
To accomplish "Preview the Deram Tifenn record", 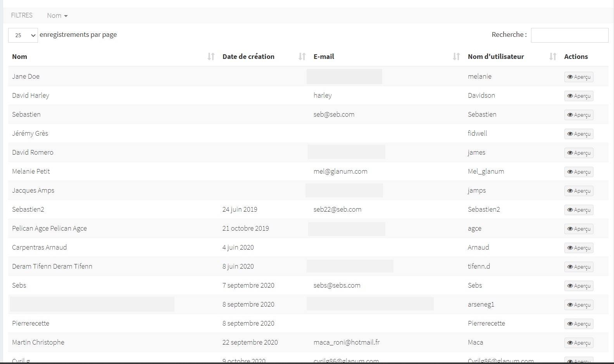I will 578,267.
